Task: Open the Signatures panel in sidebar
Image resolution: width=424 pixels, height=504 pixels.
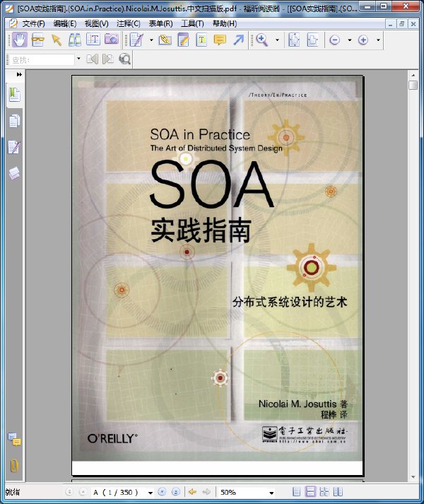Action: click(x=14, y=148)
